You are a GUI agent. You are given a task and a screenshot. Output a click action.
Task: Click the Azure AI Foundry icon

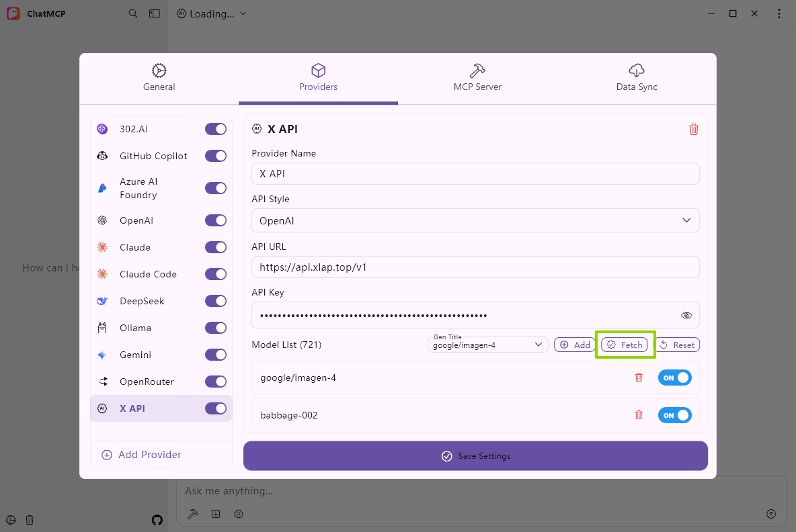pyautogui.click(x=102, y=188)
